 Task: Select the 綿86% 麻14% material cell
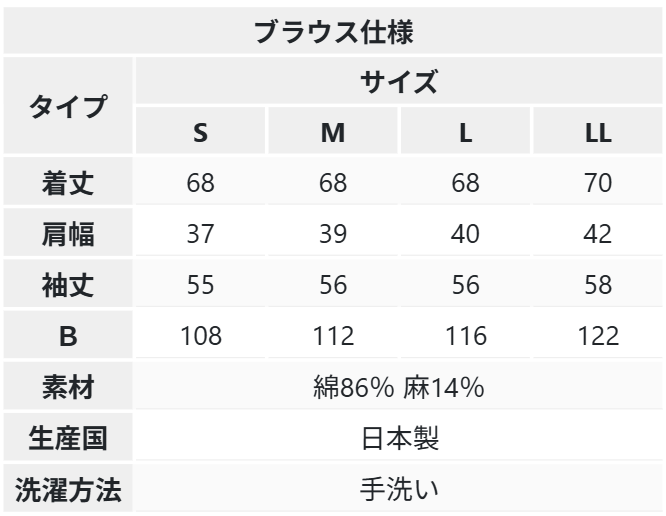click(x=399, y=388)
